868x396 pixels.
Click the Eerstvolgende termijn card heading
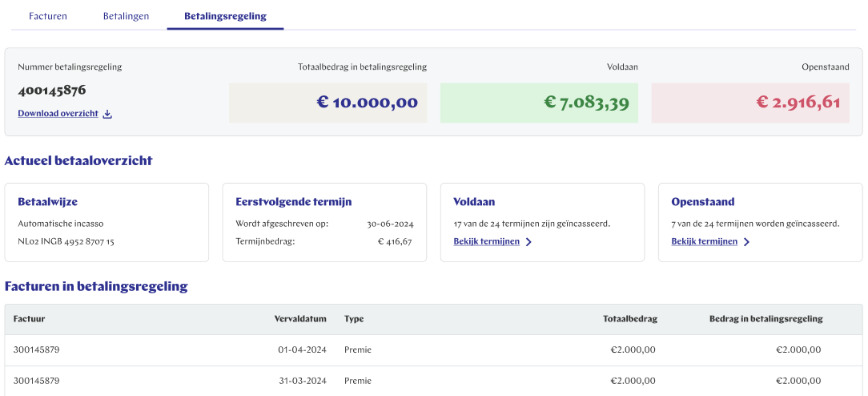click(293, 202)
